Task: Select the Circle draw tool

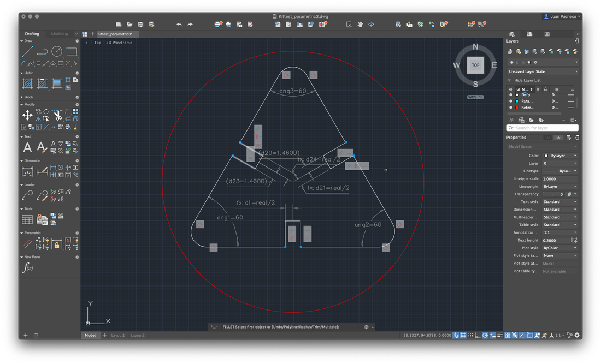Action: pyautogui.click(x=57, y=51)
